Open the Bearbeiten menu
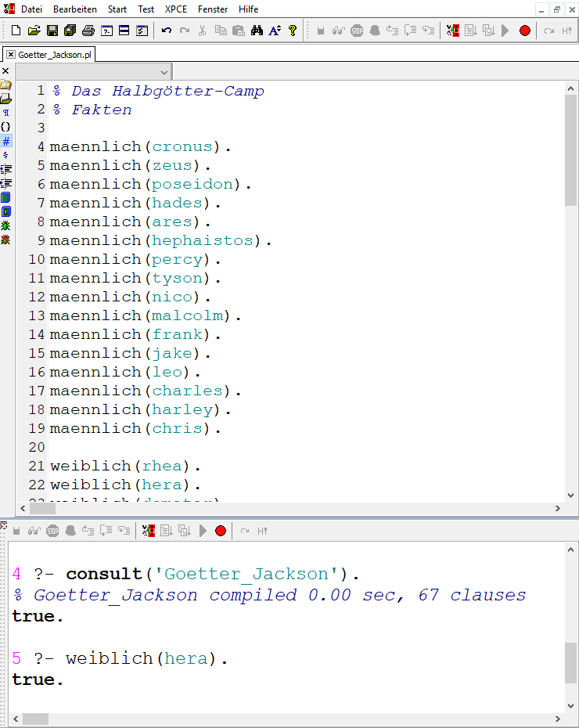The image size is (579, 728). point(74,9)
